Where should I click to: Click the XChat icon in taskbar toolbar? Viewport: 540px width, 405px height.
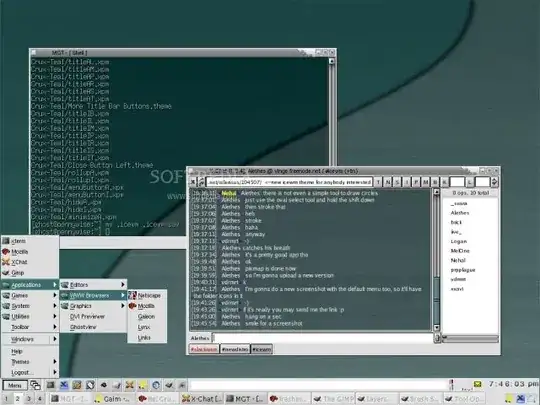click(129, 385)
